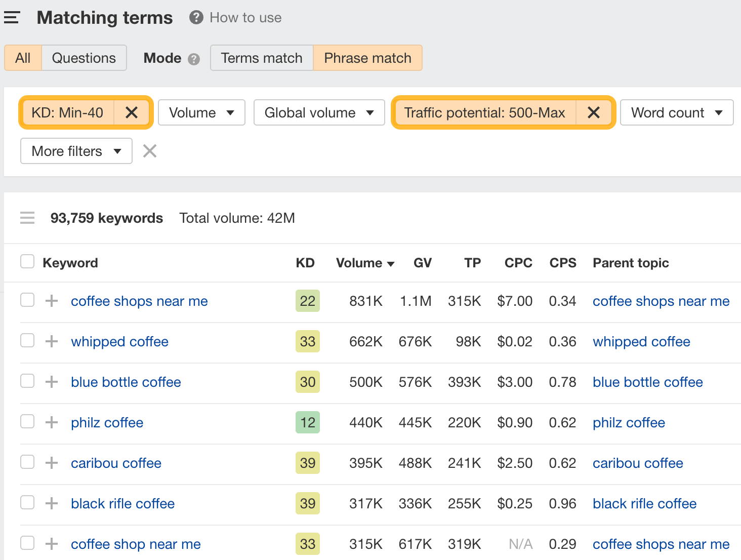Click the list options icon beside keyword count

point(27,218)
